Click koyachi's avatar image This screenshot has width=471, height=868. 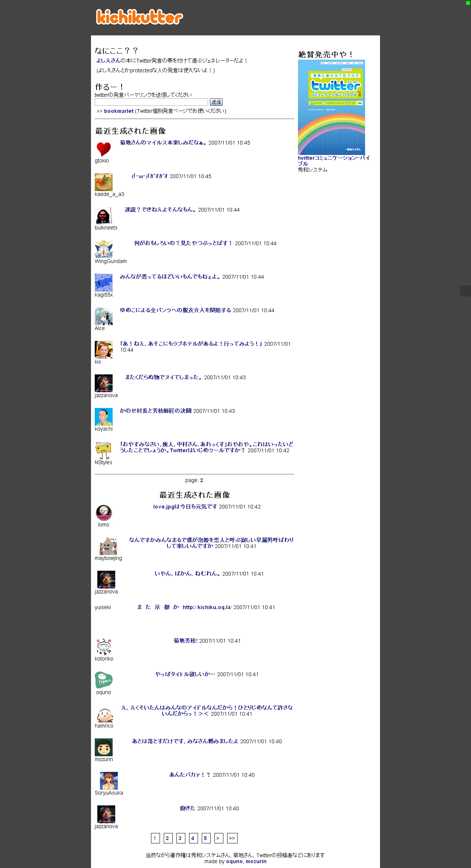(x=103, y=417)
